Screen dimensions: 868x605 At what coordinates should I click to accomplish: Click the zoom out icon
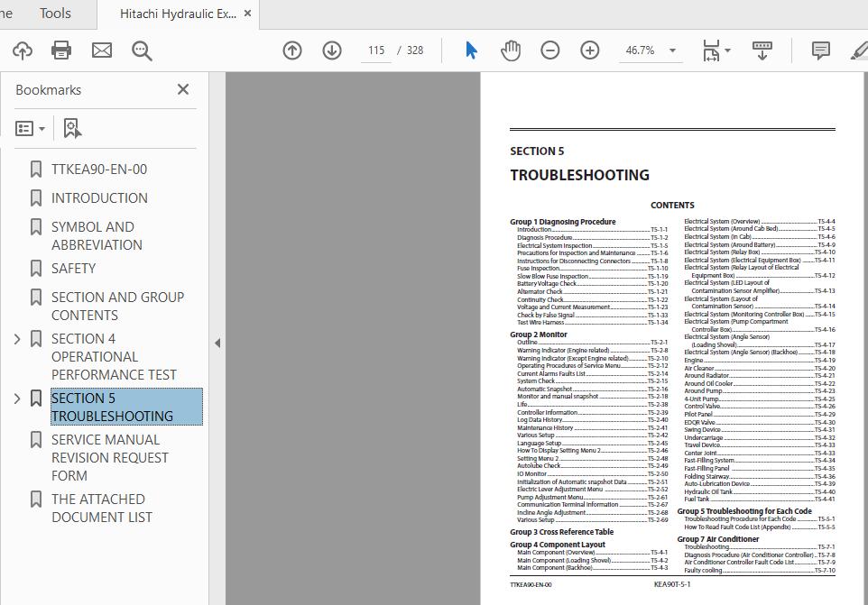549,50
